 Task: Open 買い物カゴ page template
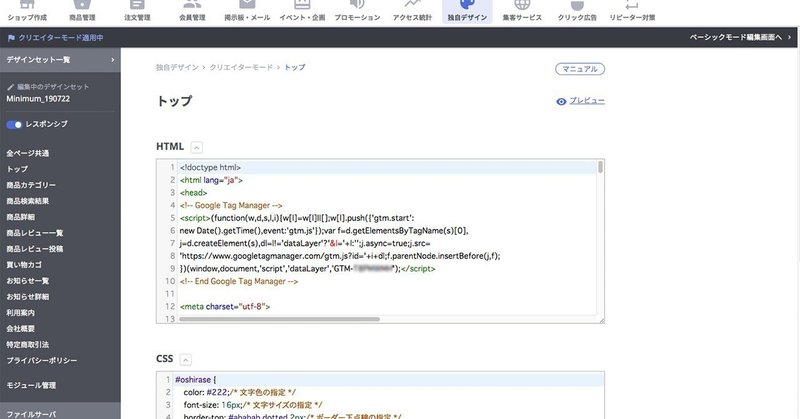(x=24, y=264)
